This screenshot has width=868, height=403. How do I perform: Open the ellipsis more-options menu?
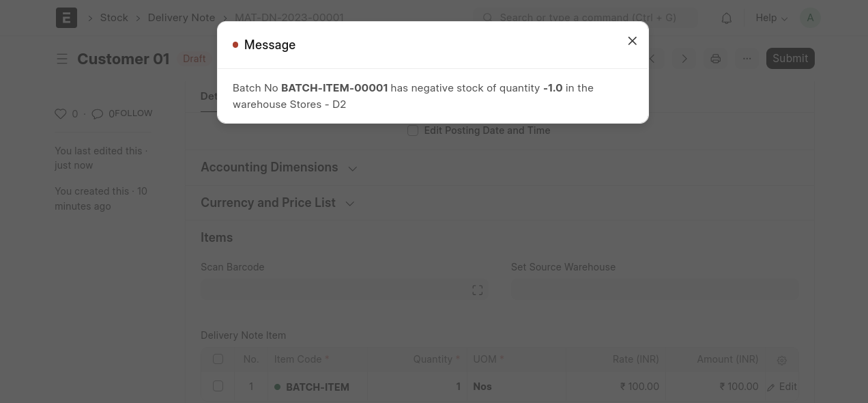747,59
